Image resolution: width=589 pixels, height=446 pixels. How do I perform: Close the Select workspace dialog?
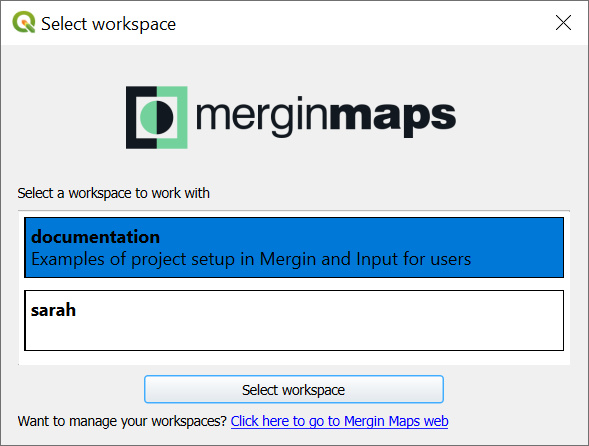coord(563,23)
